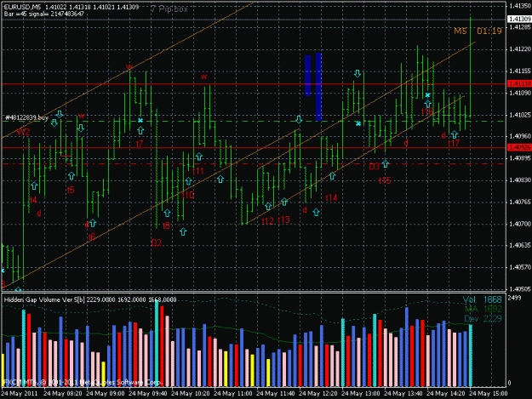Click the red t15 text label
This screenshot has width=532, height=399.
pos(385,180)
